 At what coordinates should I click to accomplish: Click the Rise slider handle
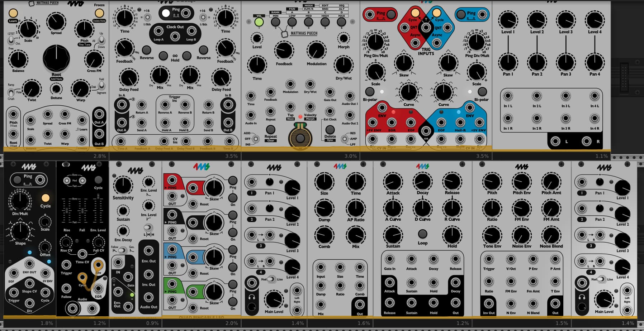tap(66, 210)
